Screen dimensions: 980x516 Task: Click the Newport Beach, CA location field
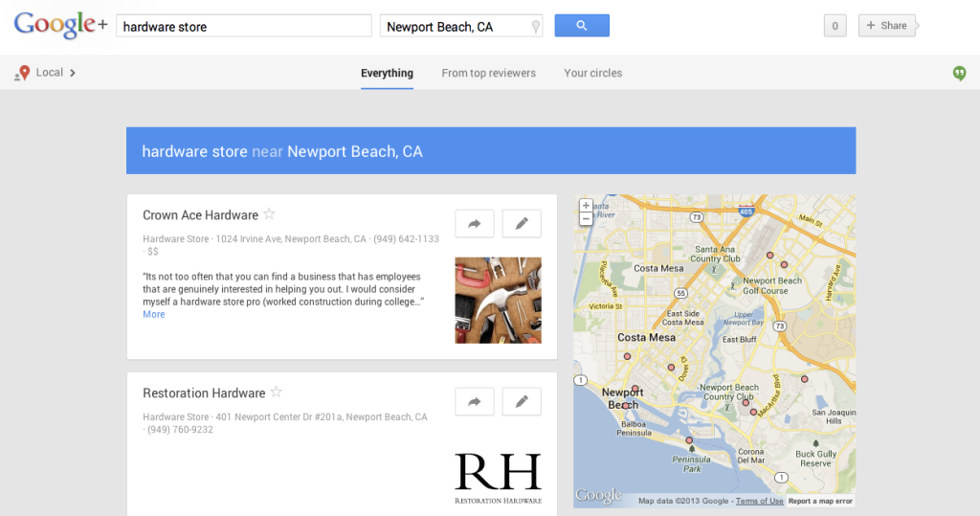point(461,26)
